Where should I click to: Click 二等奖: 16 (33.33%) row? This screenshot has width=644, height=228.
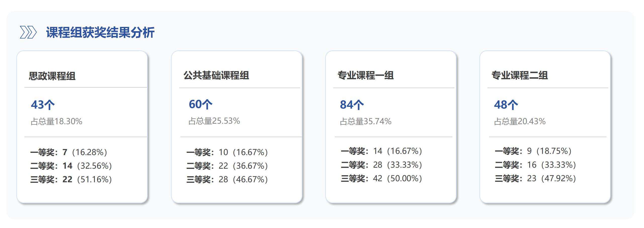tap(536, 165)
